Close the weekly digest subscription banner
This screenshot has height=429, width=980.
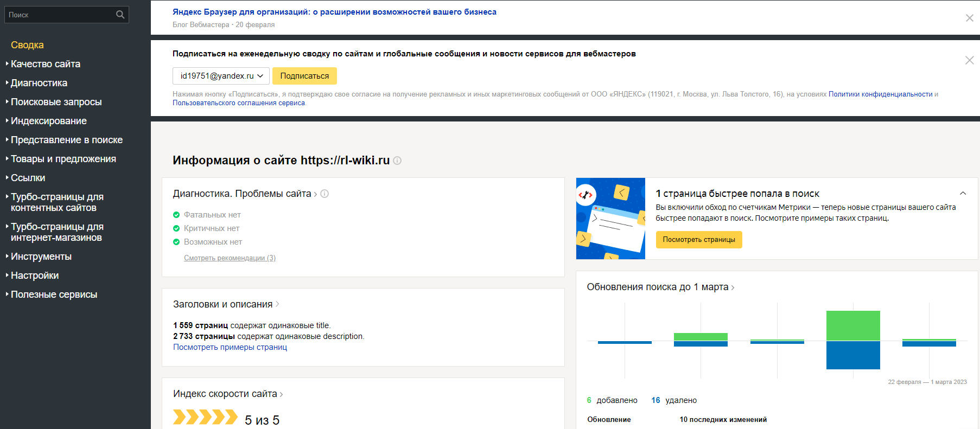969,60
